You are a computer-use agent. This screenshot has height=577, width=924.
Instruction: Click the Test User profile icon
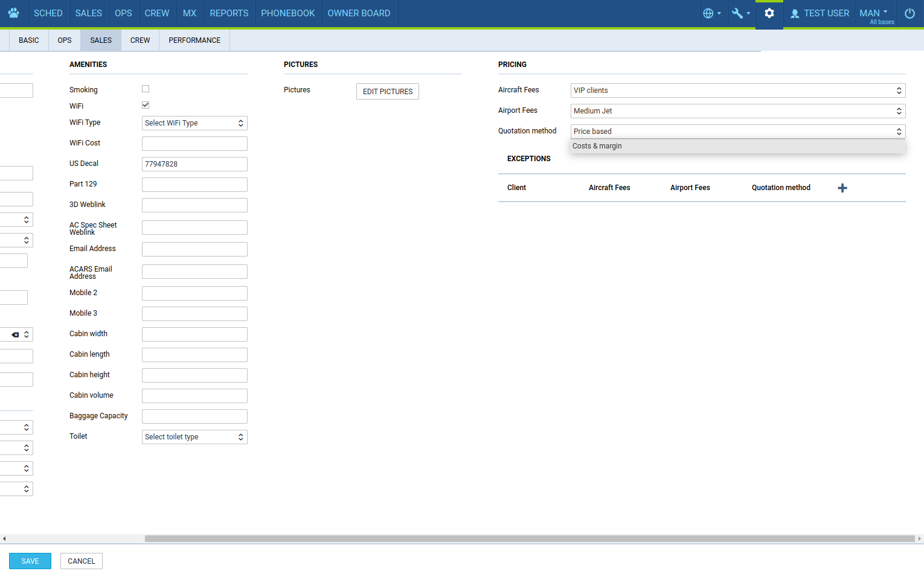coord(795,13)
